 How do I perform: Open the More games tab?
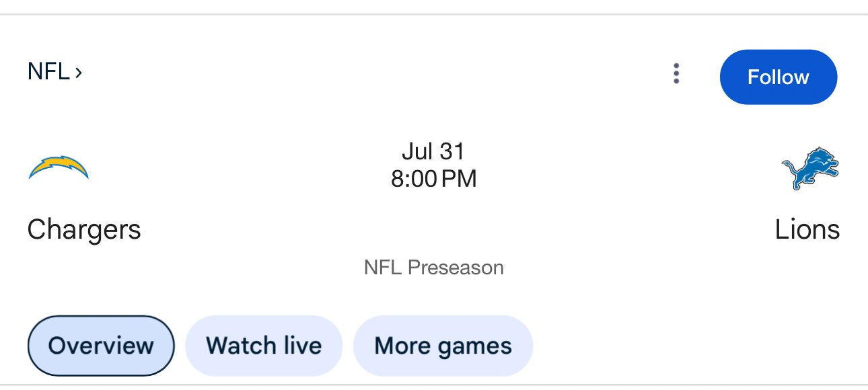pyautogui.click(x=443, y=346)
